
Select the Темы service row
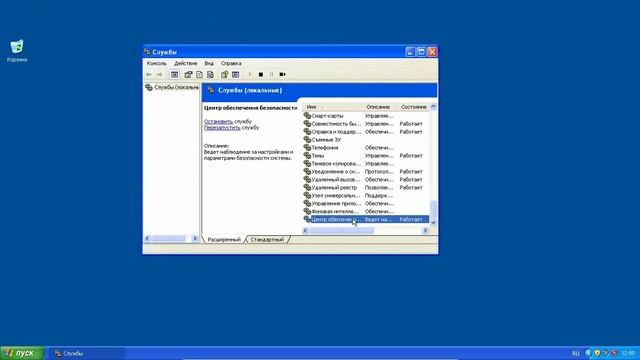pyautogui.click(x=366, y=156)
